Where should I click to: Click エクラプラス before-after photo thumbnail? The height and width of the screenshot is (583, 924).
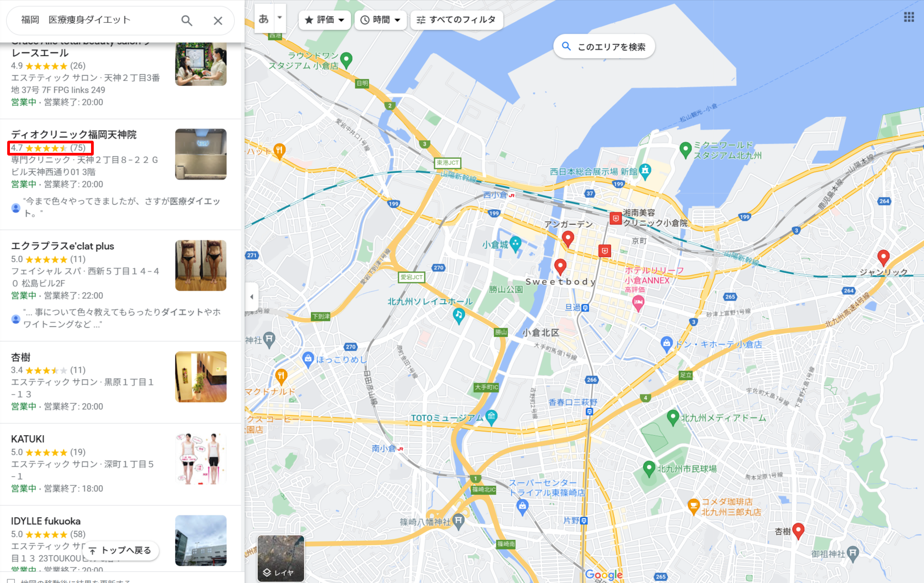[x=201, y=265]
